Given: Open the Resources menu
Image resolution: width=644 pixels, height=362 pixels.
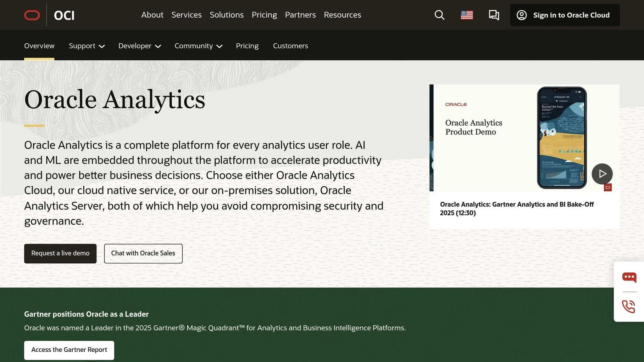Looking at the screenshot, I should click(x=342, y=15).
